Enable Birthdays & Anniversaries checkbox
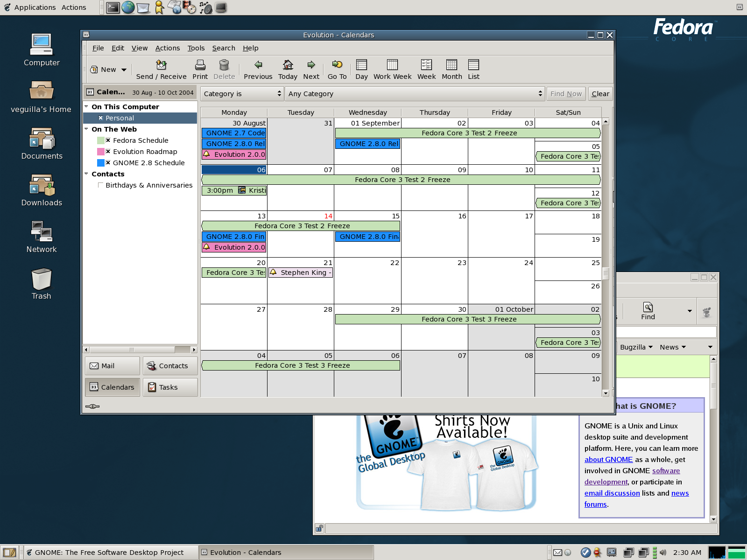The image size is (747, 560). point(100,185)
